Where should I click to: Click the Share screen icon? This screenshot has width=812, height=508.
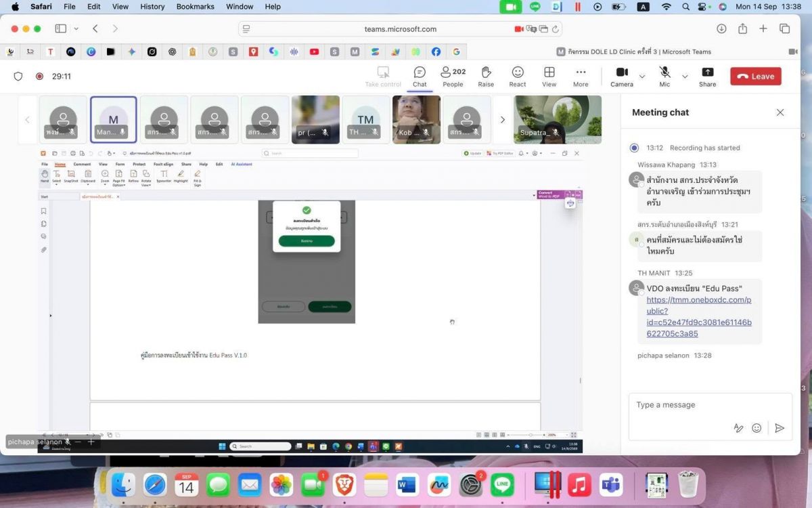(x=707, y=77)
